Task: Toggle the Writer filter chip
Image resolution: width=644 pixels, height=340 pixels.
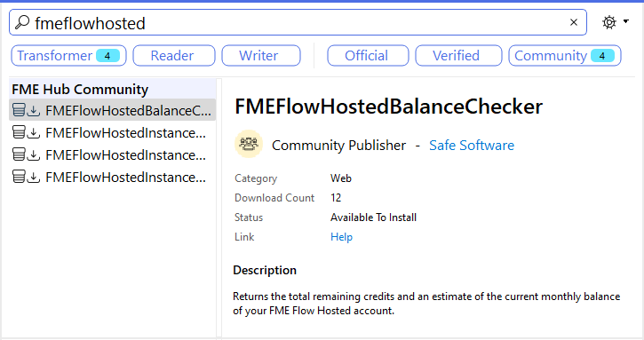Action: 261,55
